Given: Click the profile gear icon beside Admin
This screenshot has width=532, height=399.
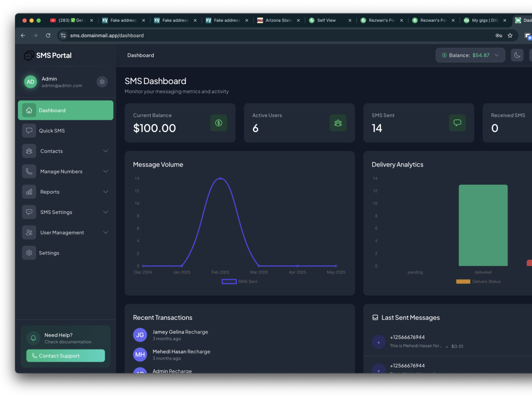Looking at the screenshot, I should click(x=102, y=82).
